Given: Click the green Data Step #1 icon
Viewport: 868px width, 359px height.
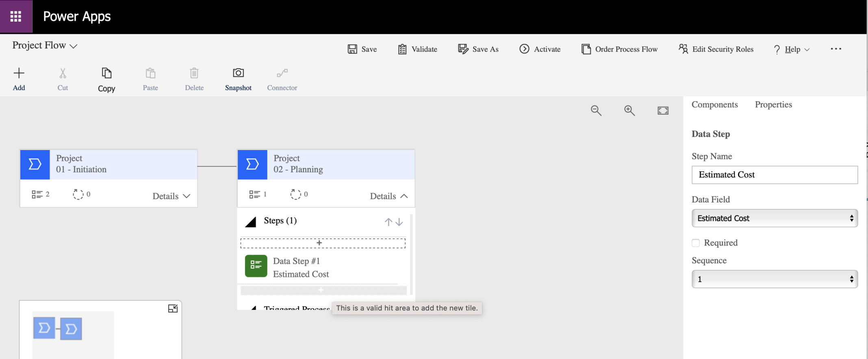Looking at the screenshot, I should pyautogui.click(x=256, y=266).
